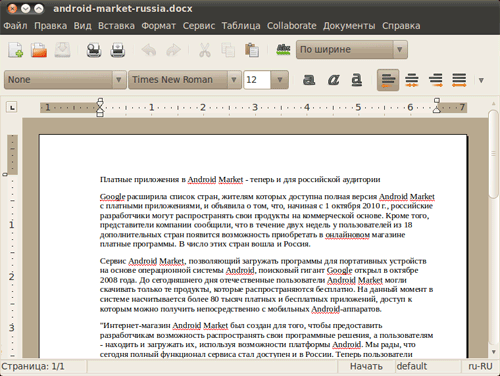Click the misspelled word онлайновом

pos(347,235)
